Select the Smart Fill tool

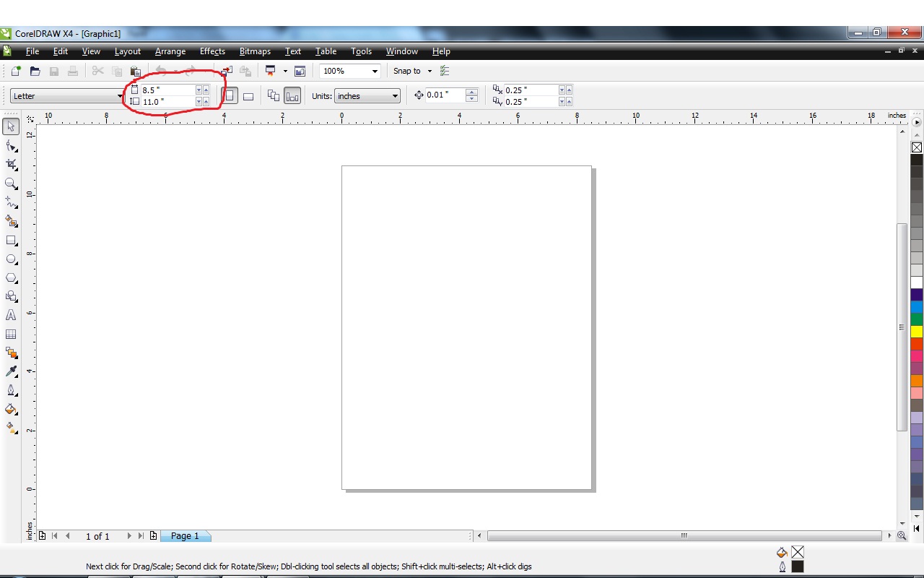(11, 221)
